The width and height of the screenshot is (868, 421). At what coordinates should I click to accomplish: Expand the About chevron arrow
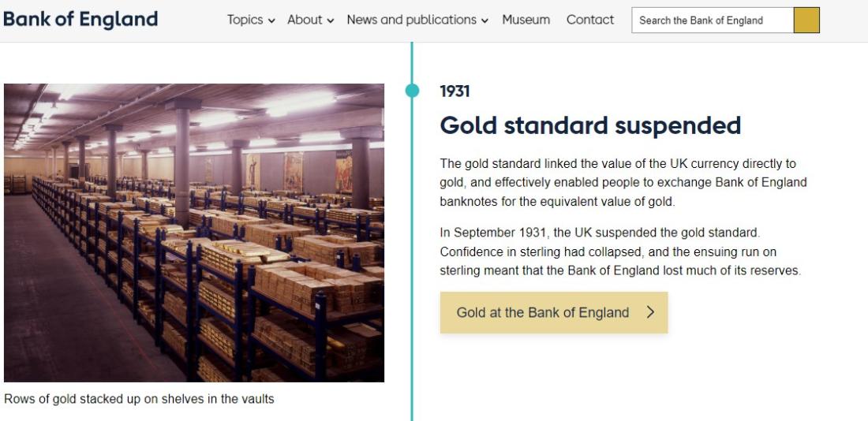tap(331, 21)
